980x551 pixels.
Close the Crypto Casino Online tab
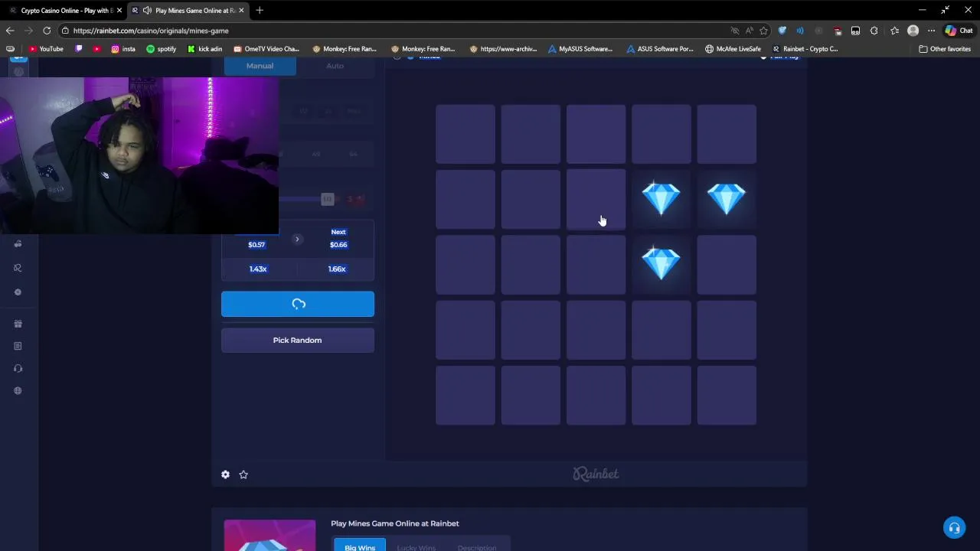point(119,10)
